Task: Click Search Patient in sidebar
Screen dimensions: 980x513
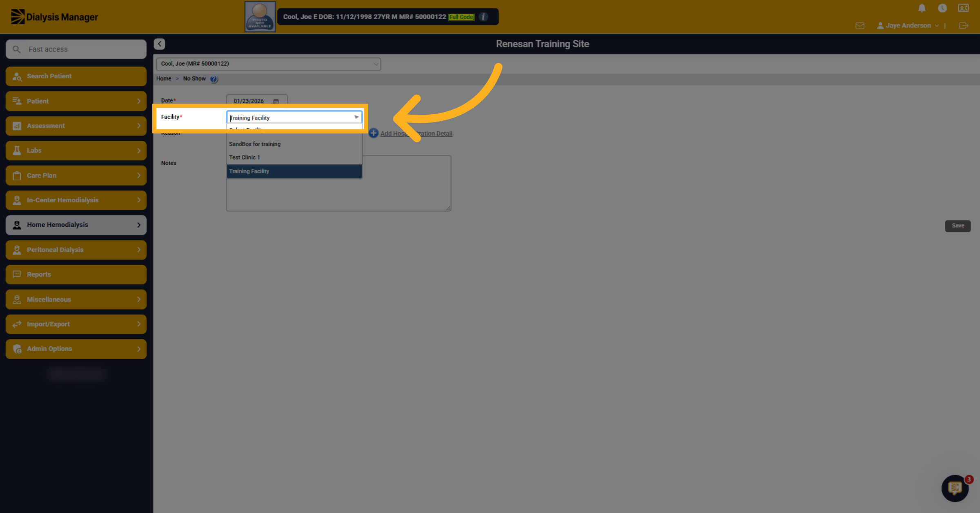Action: [x=76, y=76]
